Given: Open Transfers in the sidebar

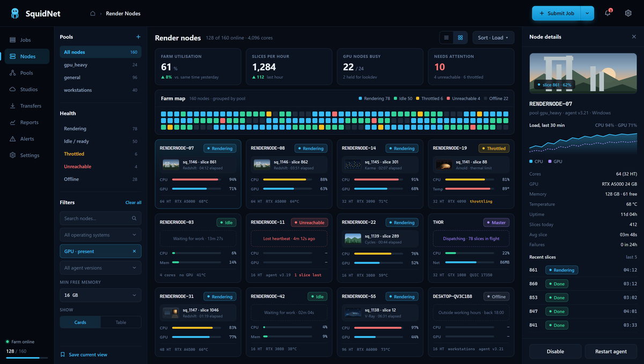Looking at the screenshot, I should pos(27,106).
